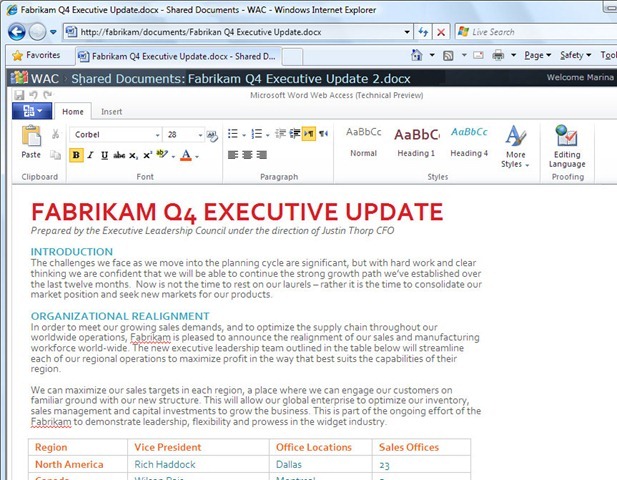Click the Paste icon in Clipboard group
This screenshot has height=480, width=617.
tap(31, 141)
